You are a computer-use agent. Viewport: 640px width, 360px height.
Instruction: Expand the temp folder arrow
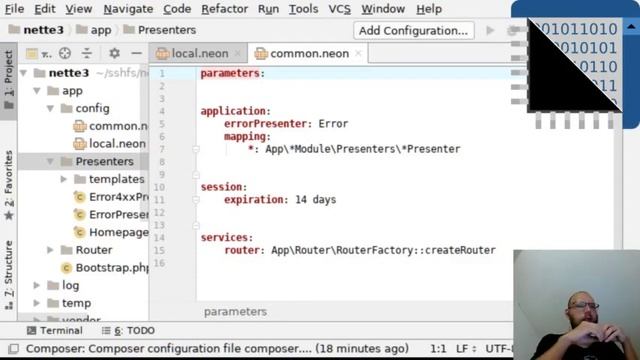[37, 303]
